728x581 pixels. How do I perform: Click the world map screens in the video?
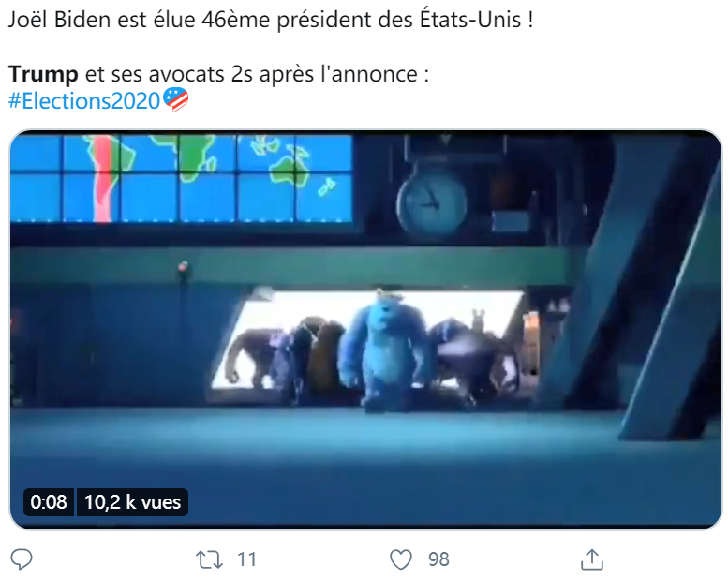181,177
